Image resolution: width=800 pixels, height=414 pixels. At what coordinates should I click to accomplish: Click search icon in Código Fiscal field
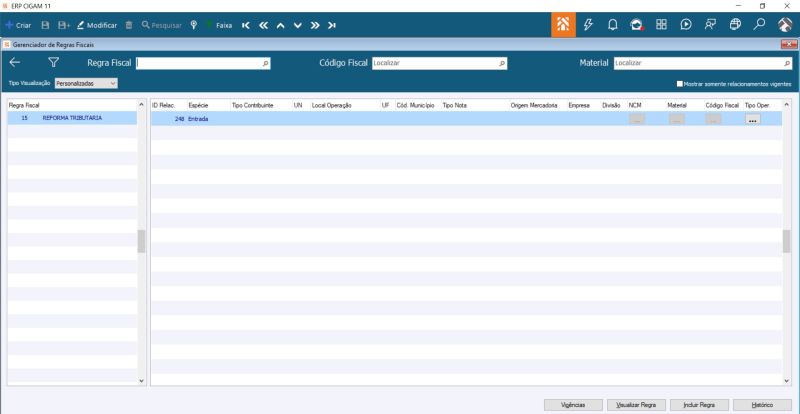click(503, 63)
